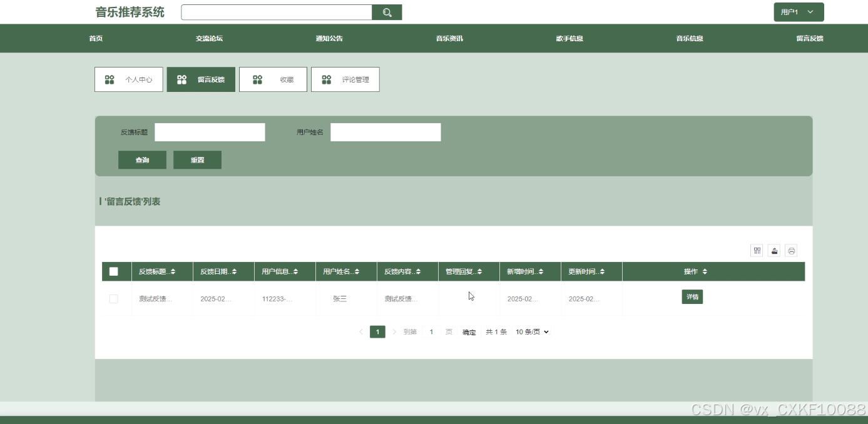Open 首页 in the navigation bar
This screenshot has height=424, width=868.
point(96,38)
